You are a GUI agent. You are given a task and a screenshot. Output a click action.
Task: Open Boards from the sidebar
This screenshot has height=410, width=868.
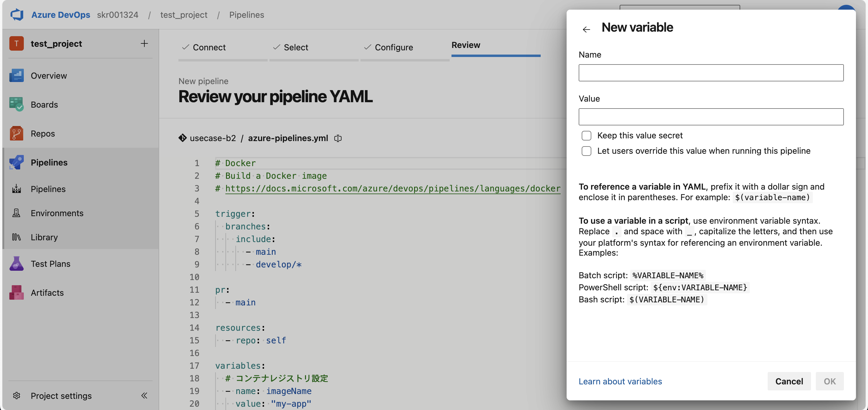44,104
